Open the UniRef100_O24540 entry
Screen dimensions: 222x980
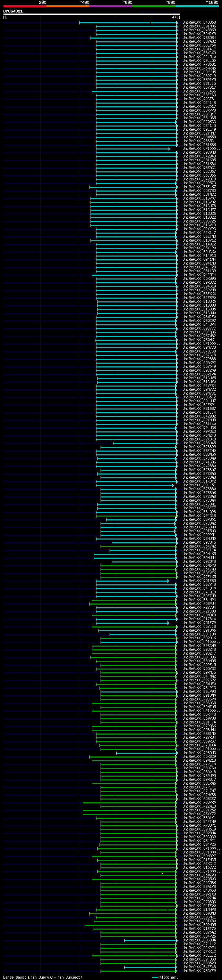199,57
